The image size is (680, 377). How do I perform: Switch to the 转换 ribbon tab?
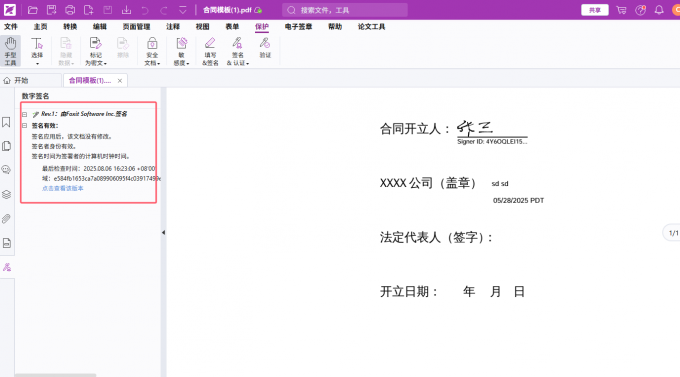pyautogui.click(x=70, y=27)
